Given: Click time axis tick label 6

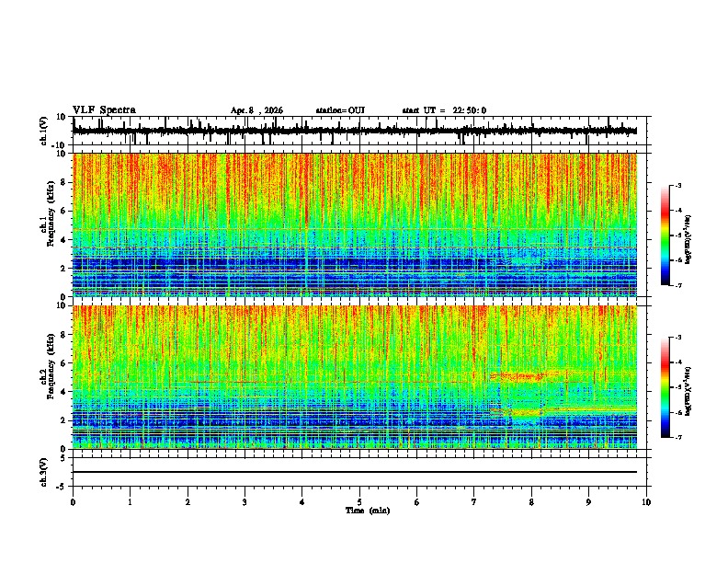Looking at the screenshot, I should point(416,502).
